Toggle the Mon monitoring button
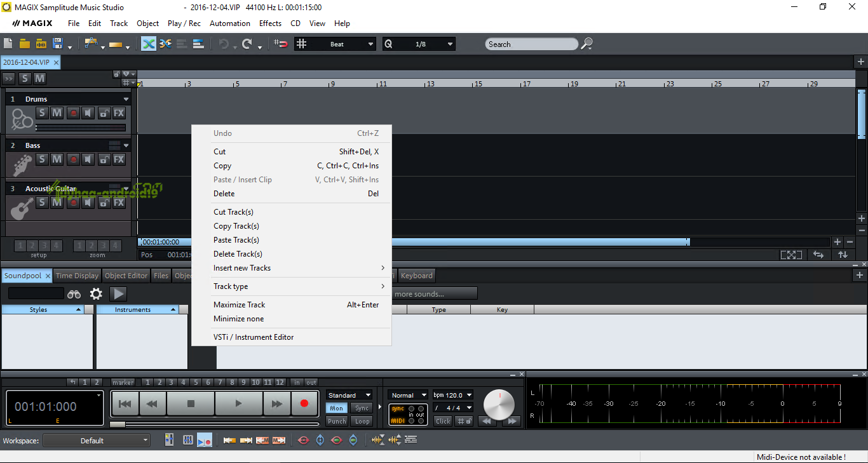 [x=337, y=408]
